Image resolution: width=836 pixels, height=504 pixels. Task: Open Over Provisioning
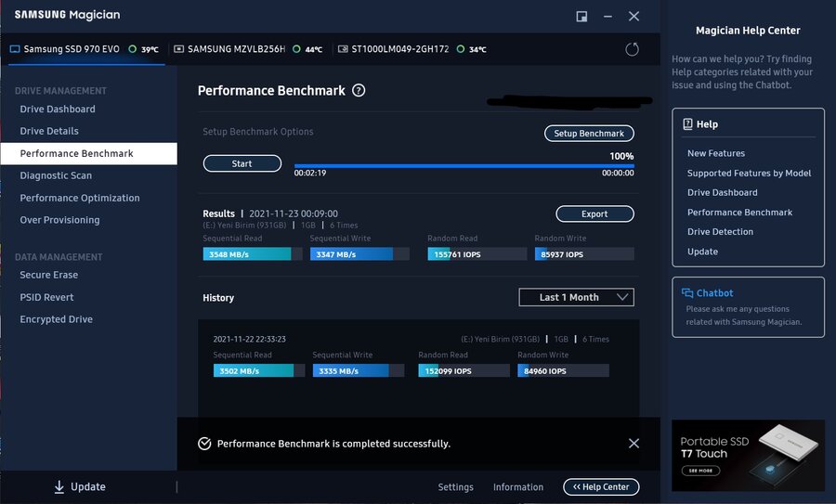point(59,220)
